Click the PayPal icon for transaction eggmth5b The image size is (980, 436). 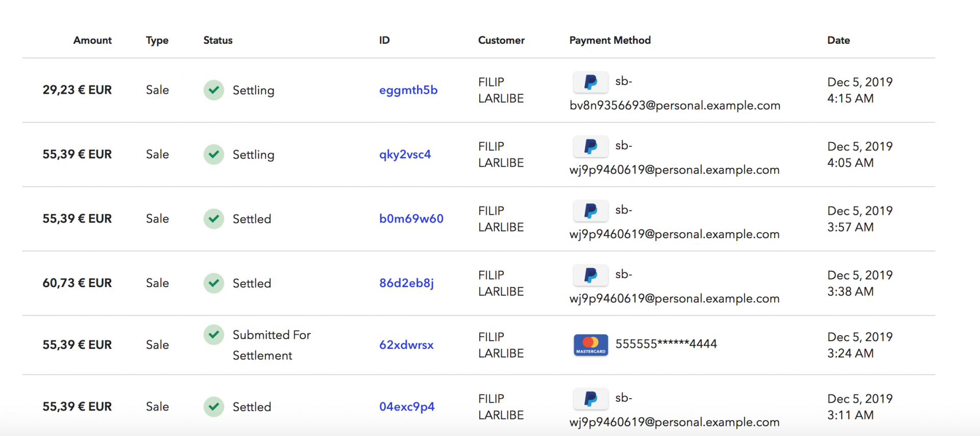591,82
